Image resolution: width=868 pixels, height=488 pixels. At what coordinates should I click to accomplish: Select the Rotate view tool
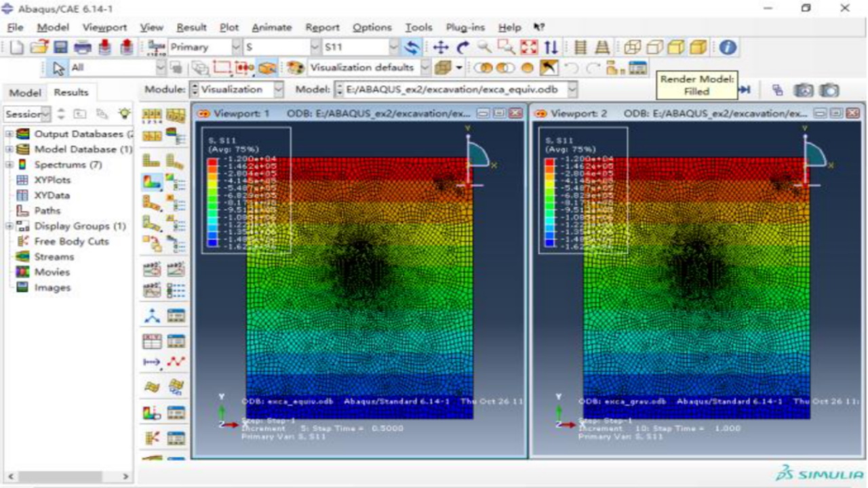(x=462, y=47)
